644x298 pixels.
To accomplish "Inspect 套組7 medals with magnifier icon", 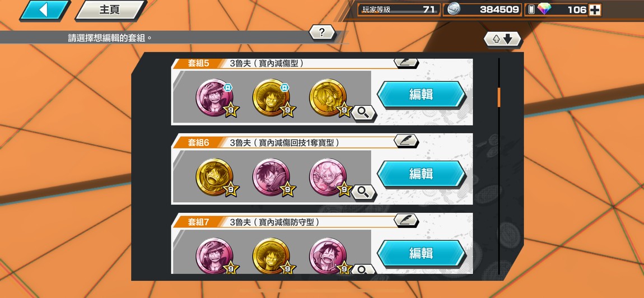I will [x=363, y=269].
